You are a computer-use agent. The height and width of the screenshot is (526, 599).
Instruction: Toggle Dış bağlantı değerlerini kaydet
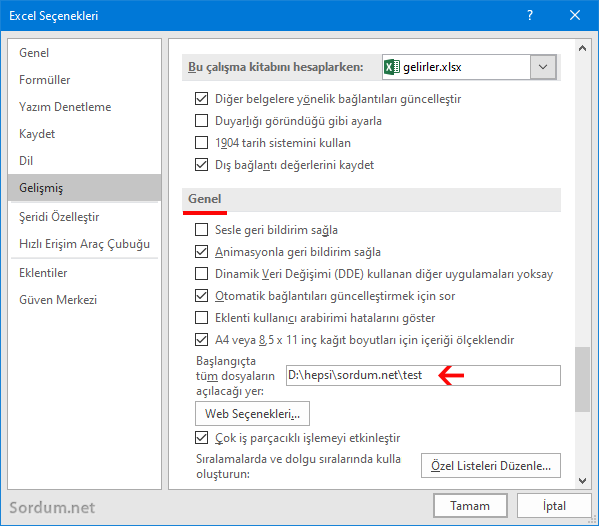(x=201, y=165)
